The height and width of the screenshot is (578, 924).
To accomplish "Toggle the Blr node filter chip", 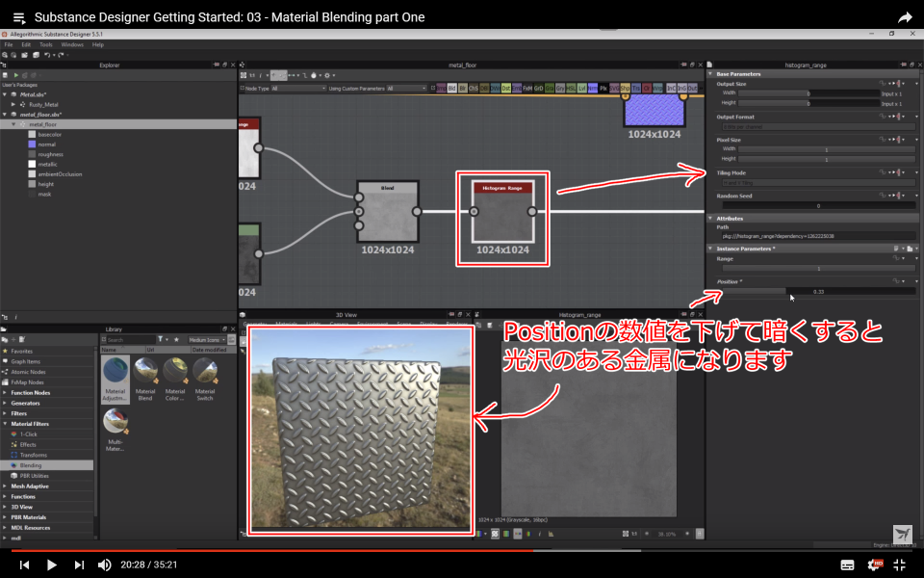I will tap(463, 89).
